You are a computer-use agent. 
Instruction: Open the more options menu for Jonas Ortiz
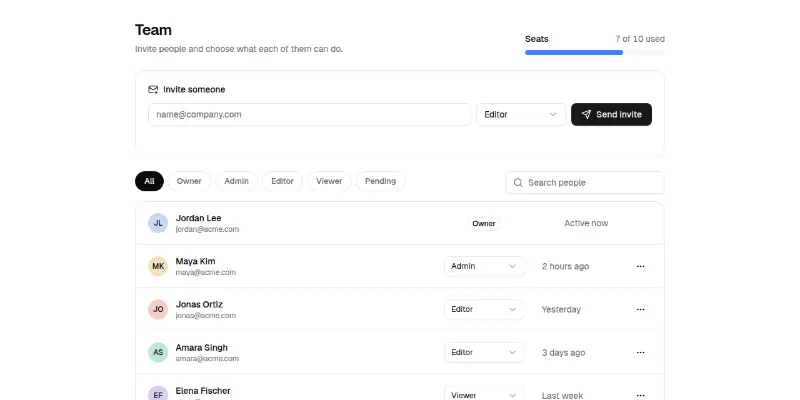coord(640,309)
